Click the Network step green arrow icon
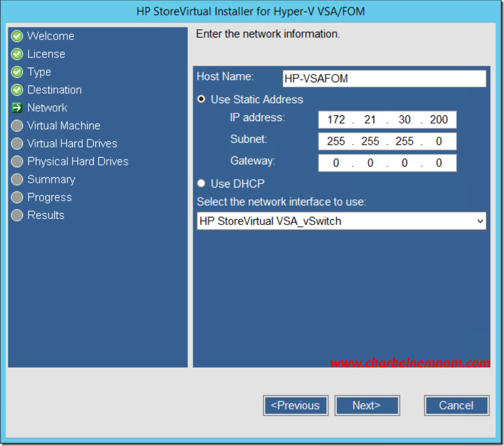This screenshot has width=504, height=446. click(17, 108)
